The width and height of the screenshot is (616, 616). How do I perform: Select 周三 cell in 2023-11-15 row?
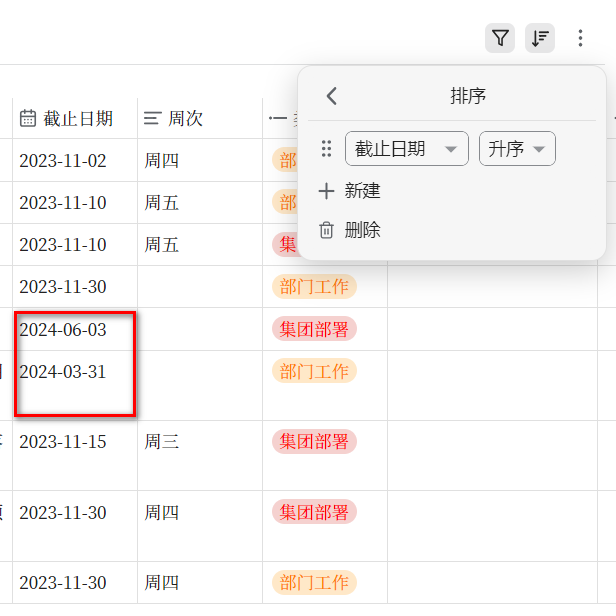[x=200, y=455]
